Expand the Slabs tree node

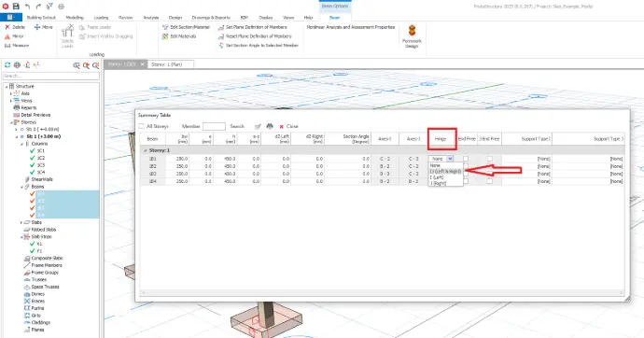pos(21,222)
